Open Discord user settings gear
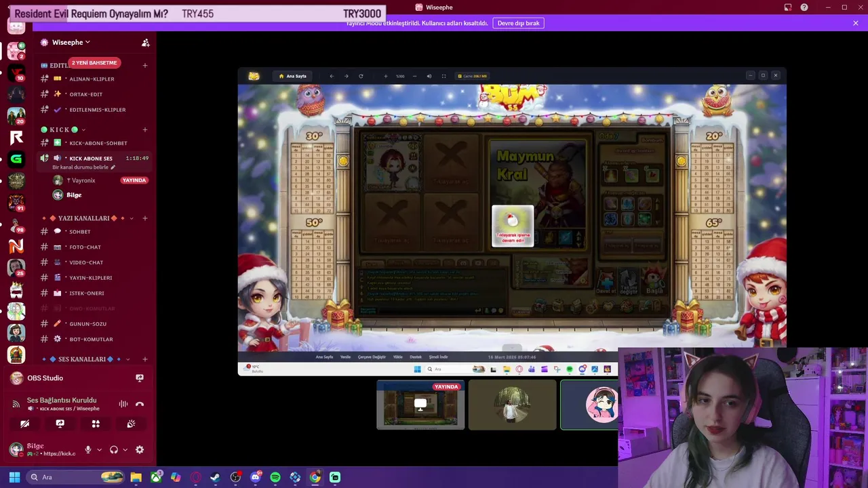 point(140,449)
